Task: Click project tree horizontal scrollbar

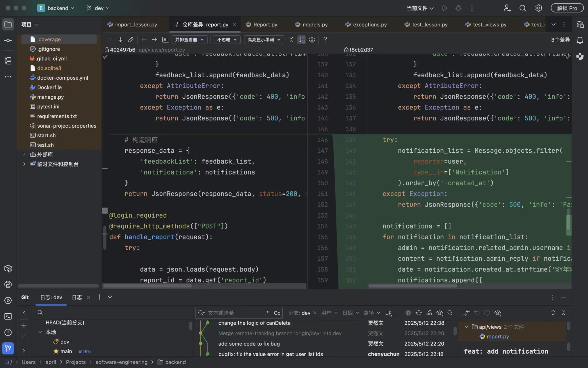Action: click(x=58, y=286)
